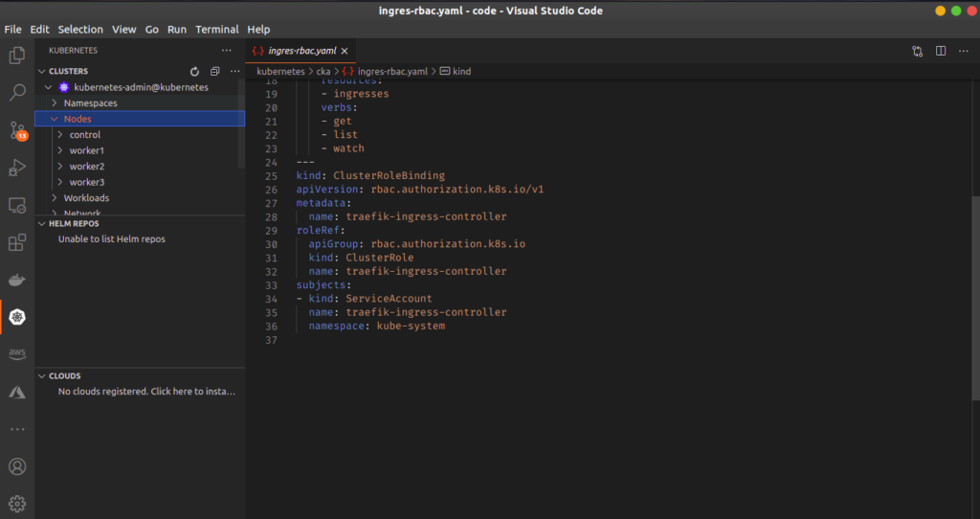The image size is (980, 519).
Task: Collapse the CLUSTERS section
Action: tap(42, 71)
